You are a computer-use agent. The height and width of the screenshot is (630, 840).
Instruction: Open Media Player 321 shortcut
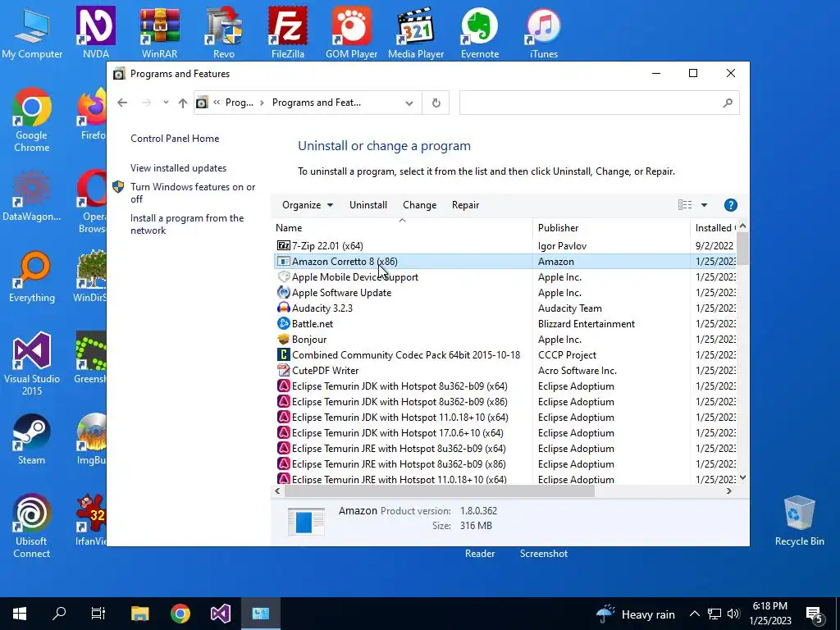pos(416,32)
